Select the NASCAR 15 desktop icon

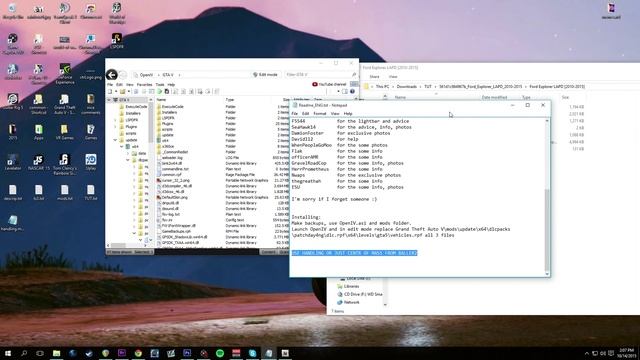click(38, 162)
